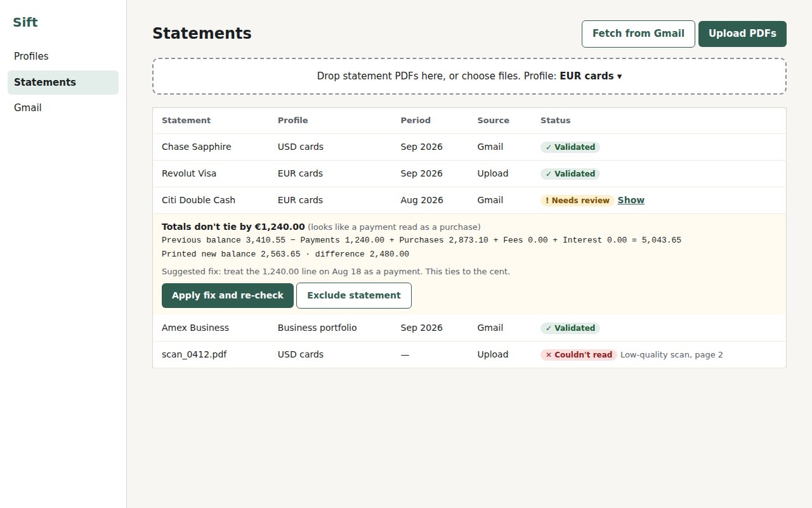The height and width of the screenshot is (508, 812).
Task: Open the Profiles section in sidebar
Action: [63, 57]
